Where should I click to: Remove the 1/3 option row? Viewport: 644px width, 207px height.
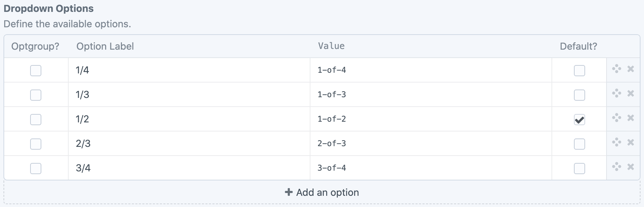(x=631, y=93)
